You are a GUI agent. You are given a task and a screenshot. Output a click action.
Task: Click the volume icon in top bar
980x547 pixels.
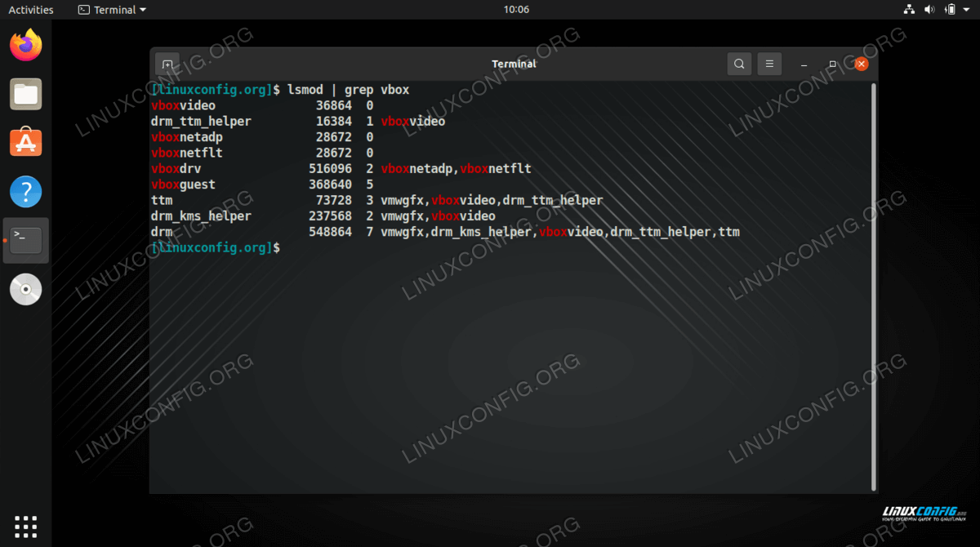(x=930, y=10)
